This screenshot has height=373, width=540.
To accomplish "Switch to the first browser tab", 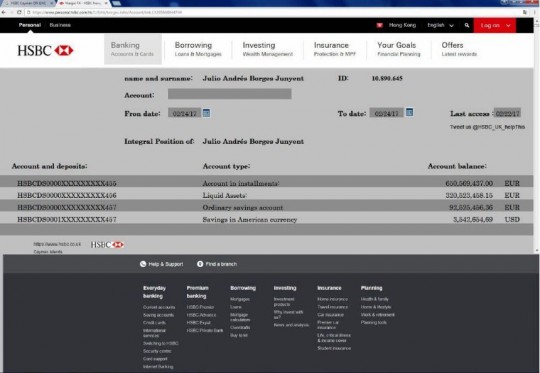I will point(28,3).
